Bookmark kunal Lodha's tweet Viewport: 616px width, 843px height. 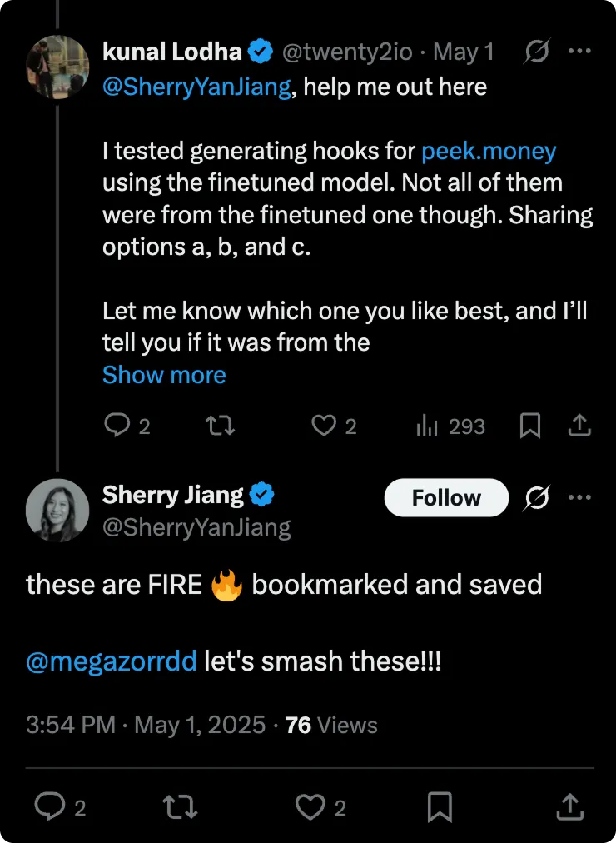pyautogui.click(x=530, y=426)
